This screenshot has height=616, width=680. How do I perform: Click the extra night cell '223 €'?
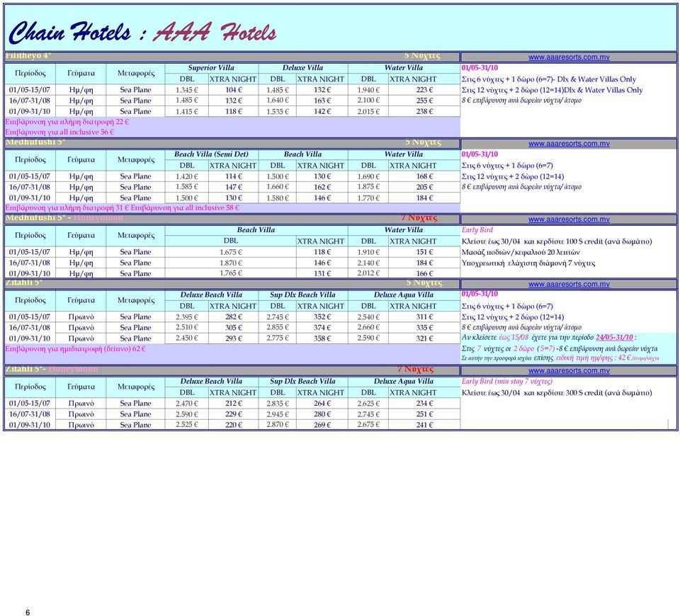click(x=424, y=90)
